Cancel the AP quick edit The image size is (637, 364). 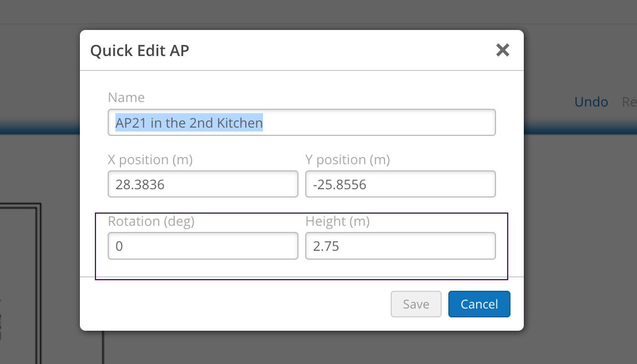click(479, 304)
